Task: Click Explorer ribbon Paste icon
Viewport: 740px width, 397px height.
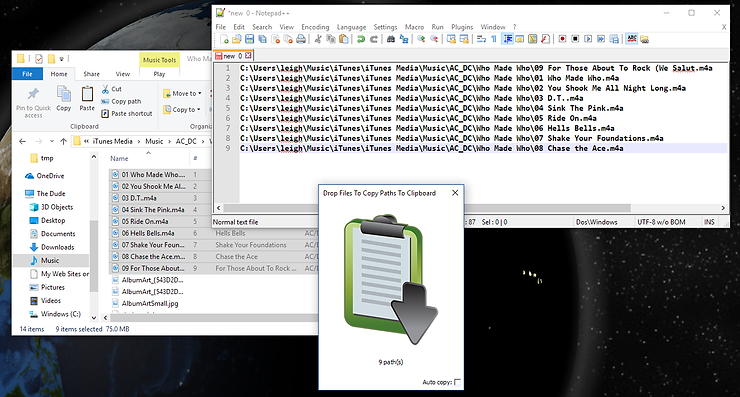Action: pyautogui.click(x=87, y=98)
